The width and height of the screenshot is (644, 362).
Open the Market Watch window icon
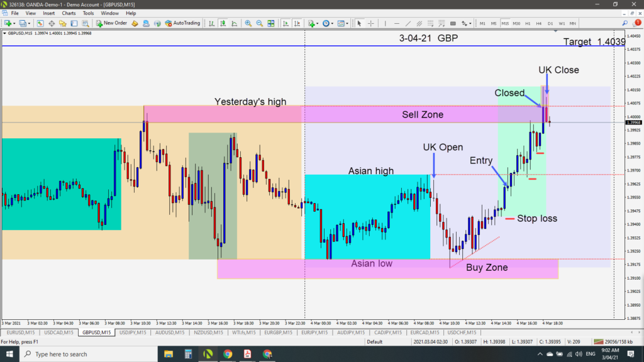[x=40, y=23]
